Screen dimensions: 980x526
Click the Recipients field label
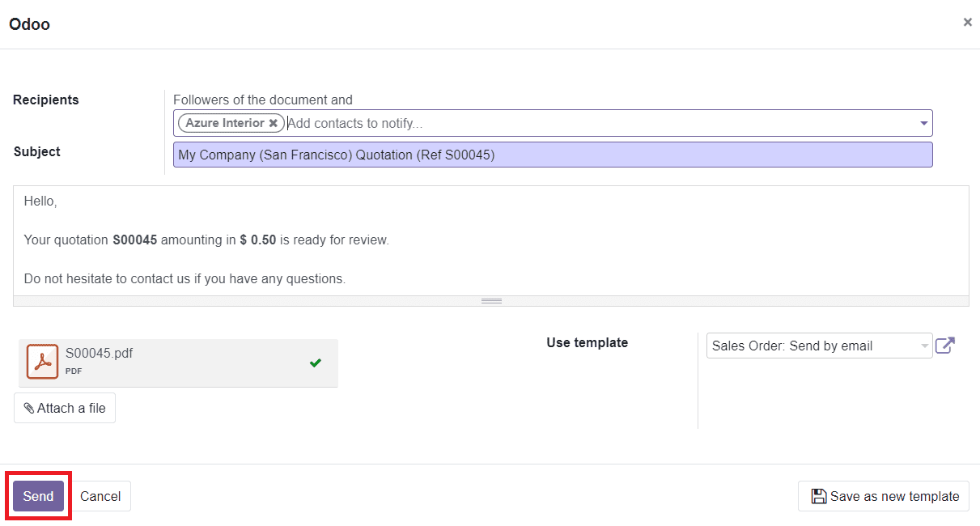[45, 100]
